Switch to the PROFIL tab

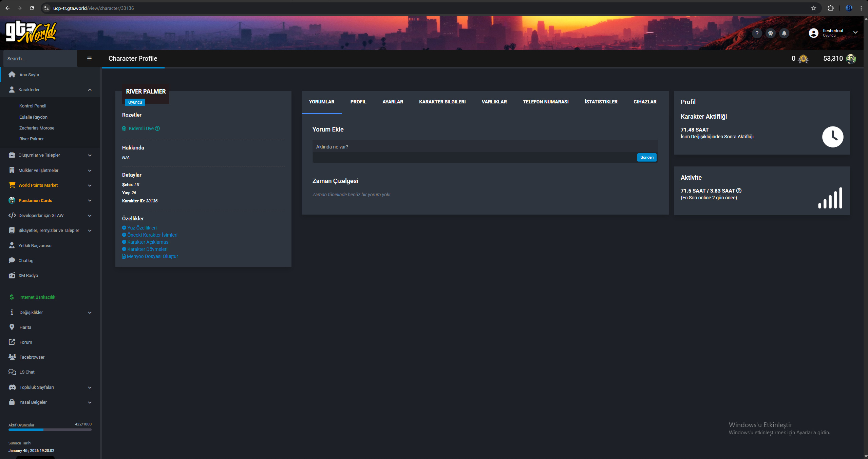(358, 102)
